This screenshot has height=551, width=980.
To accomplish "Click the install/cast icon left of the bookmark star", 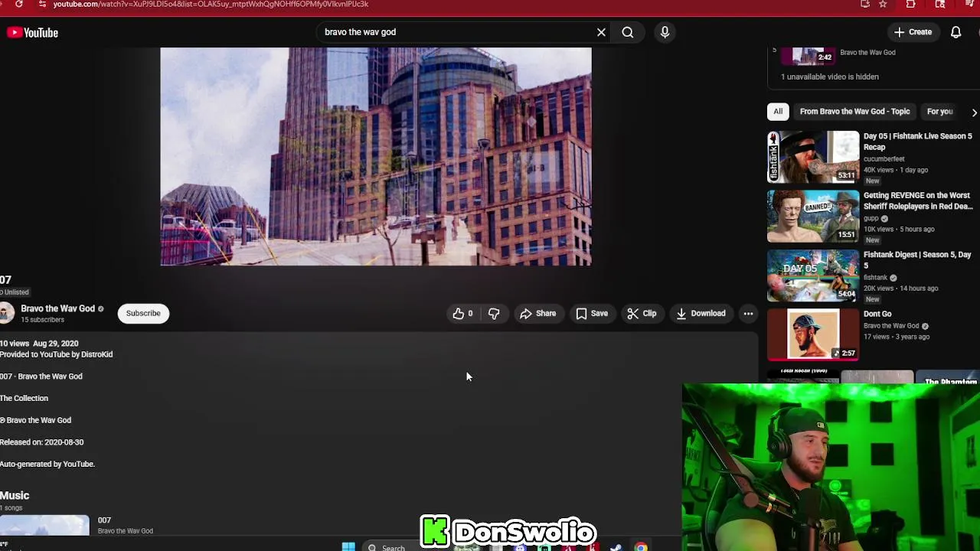I will click(865, 4).
